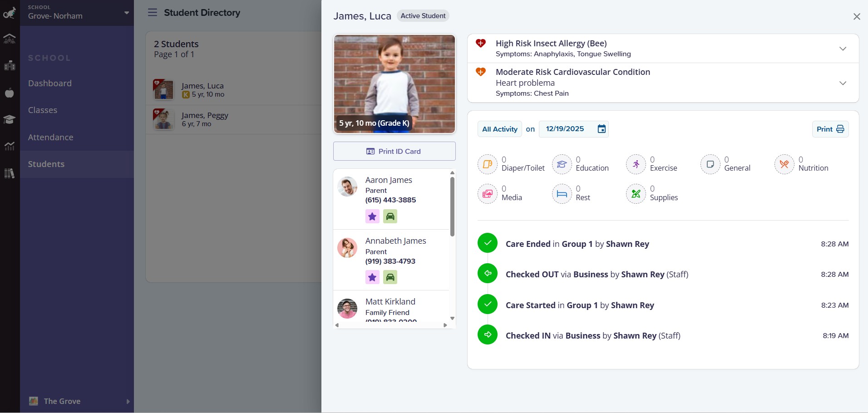
Task: Click the Rest activity icon
Action: tap(562, 194)
